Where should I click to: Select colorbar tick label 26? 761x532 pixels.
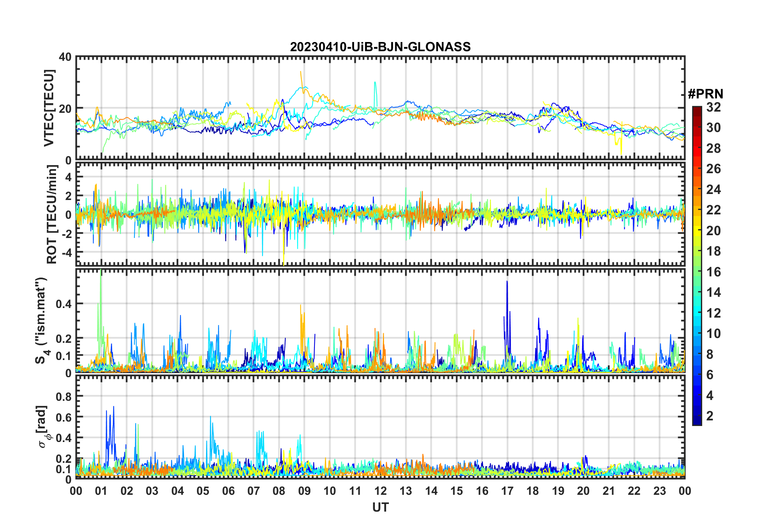pos(713,169)
